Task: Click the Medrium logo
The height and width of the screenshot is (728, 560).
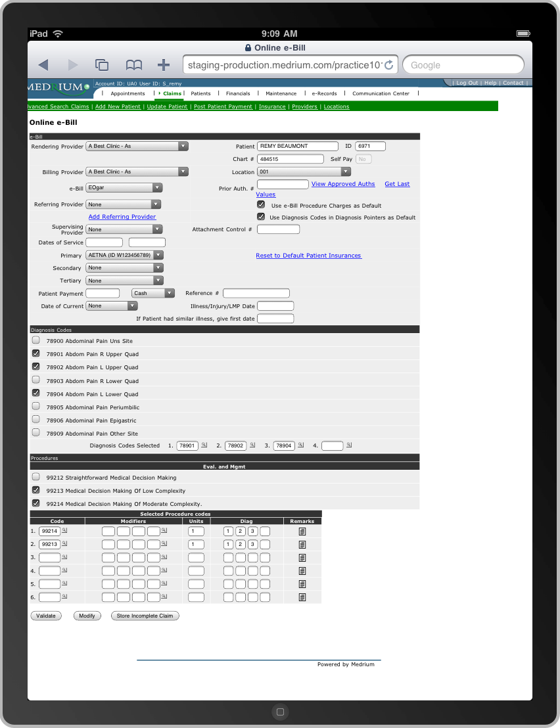Action: coord(58,87)
